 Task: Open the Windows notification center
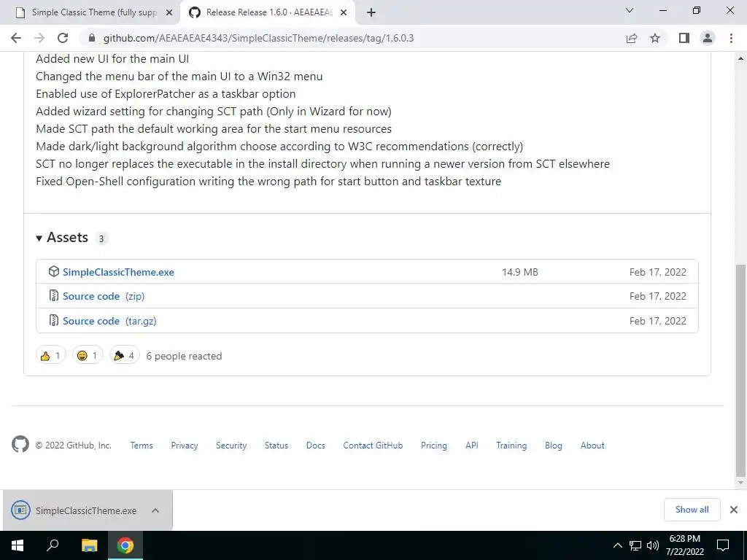pos(723,545)
